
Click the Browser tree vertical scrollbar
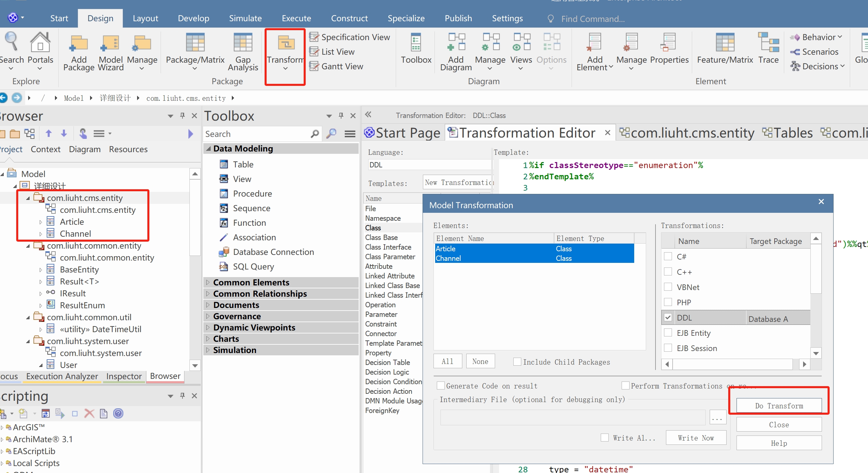click(195, 269)
